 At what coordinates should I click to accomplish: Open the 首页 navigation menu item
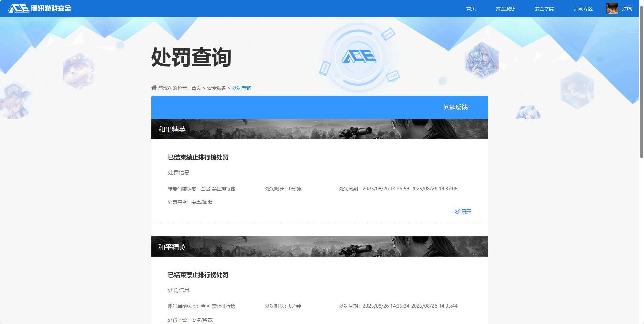pyautogui.click(x=470, y=9)
